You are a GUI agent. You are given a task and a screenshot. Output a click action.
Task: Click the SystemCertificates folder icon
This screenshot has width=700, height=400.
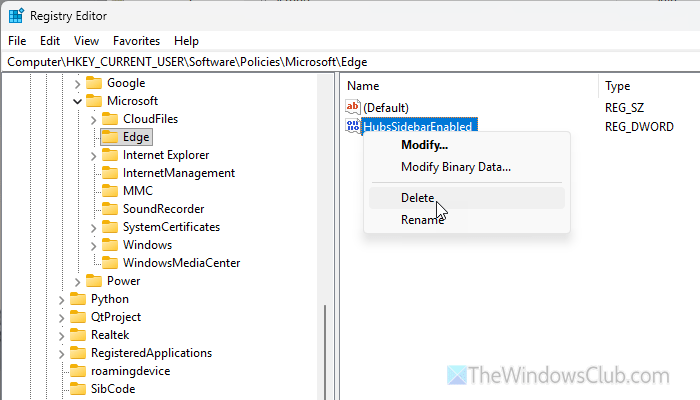[x=110, y=227]
